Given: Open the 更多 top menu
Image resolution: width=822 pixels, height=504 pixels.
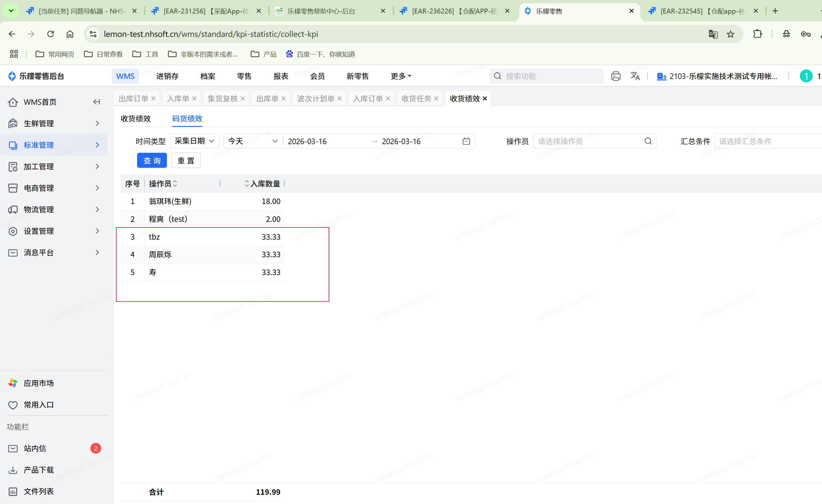Looking at the screenshot, I should (401, 76).
